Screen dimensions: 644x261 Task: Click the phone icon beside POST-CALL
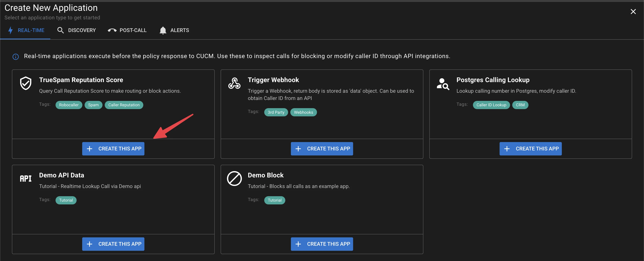(112, 30)
